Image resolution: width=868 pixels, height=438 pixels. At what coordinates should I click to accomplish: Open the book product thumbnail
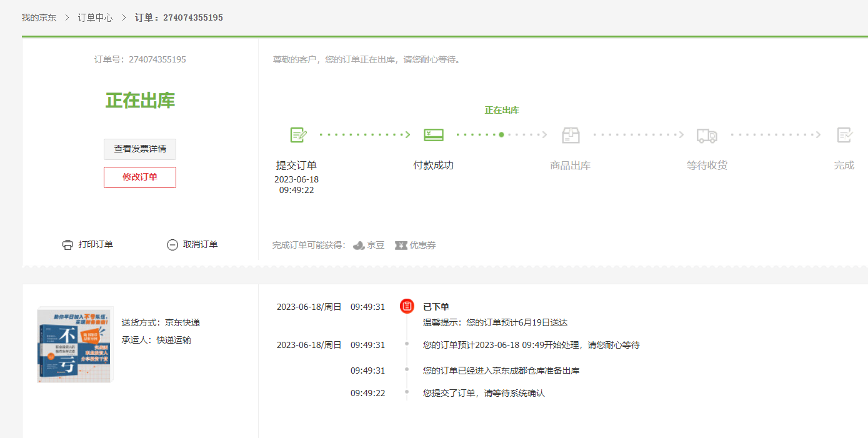(x=74, y=344)
